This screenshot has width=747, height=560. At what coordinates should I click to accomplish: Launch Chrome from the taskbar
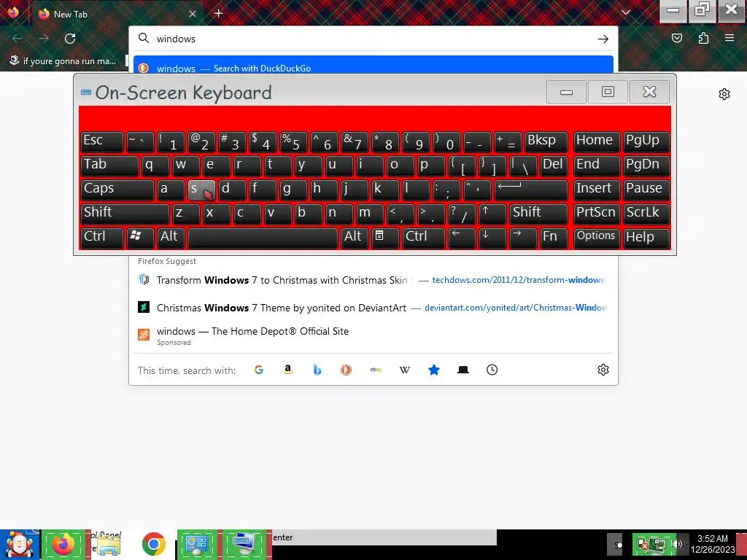point(153,544)
